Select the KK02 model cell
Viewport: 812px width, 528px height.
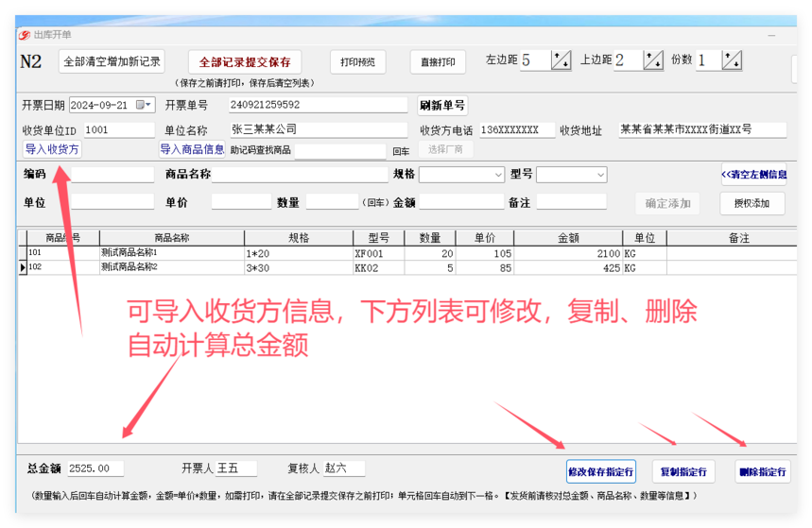378,267
